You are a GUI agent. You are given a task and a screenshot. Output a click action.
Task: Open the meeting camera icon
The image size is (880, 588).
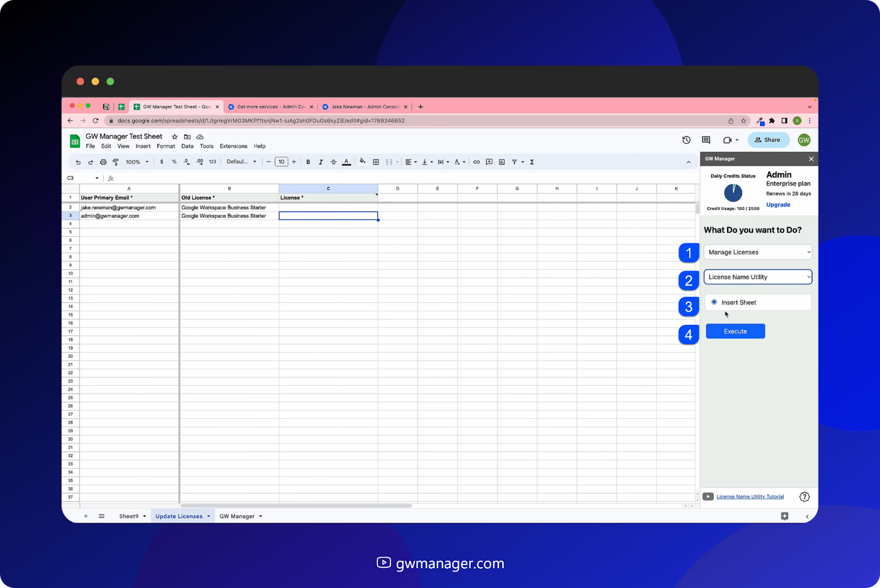click(728, 140)
